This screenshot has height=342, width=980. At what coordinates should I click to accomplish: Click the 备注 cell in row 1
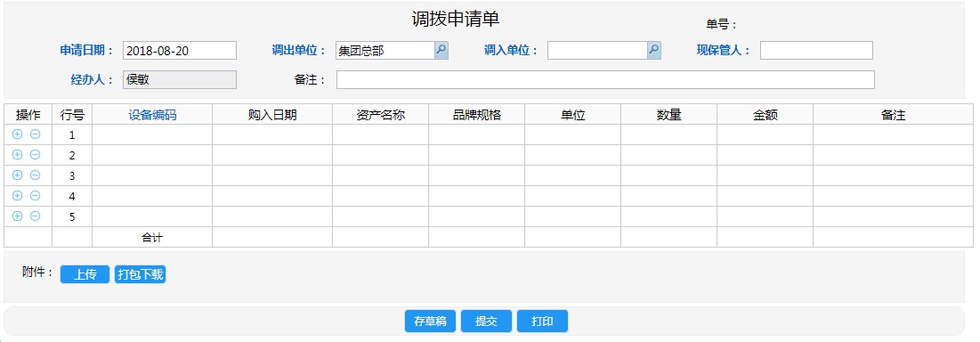[x=893, y=134]
